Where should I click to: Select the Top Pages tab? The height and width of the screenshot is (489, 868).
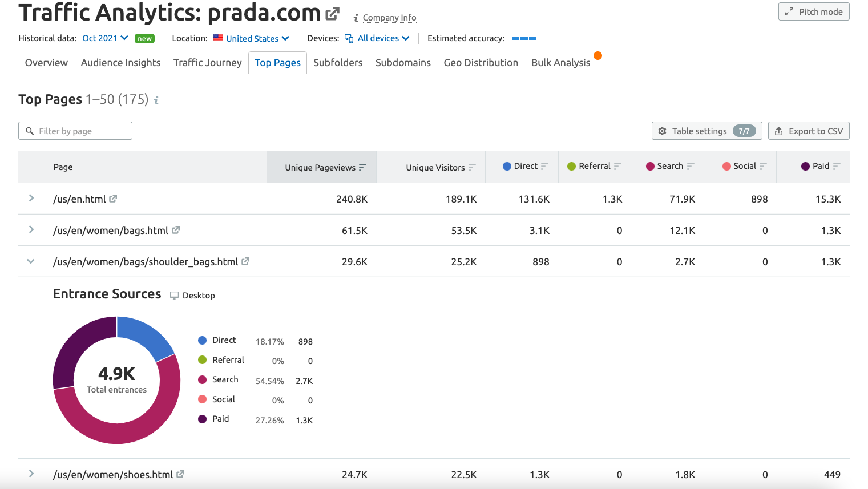(277, 63)
